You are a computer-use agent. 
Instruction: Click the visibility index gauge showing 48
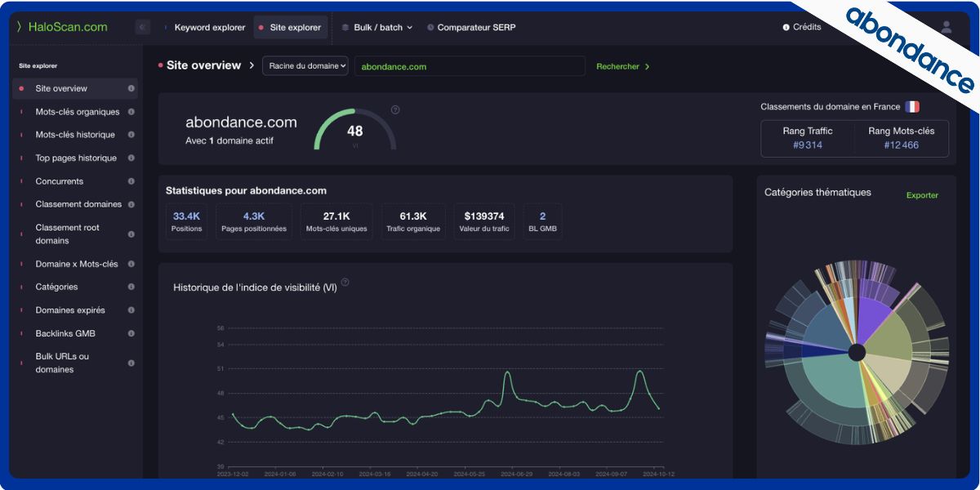[x=355, y=130]
